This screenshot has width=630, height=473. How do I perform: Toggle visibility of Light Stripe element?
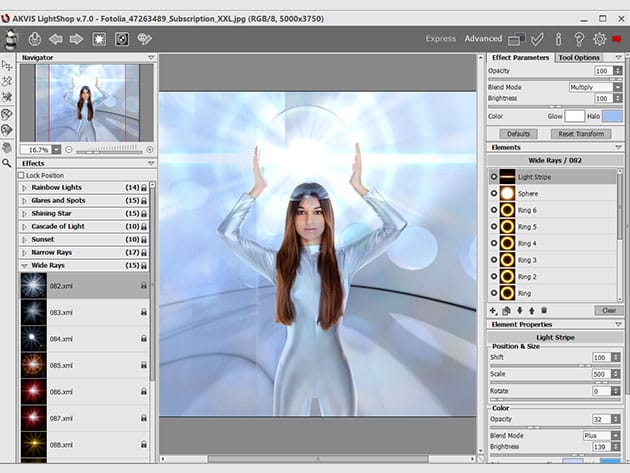tap(494, 177)
